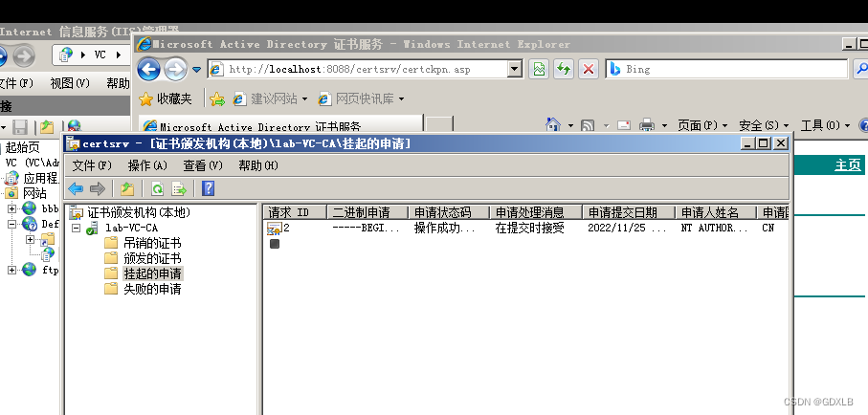Click IE Read mail icon
868x415 pixels.
[x=624, y=125]
